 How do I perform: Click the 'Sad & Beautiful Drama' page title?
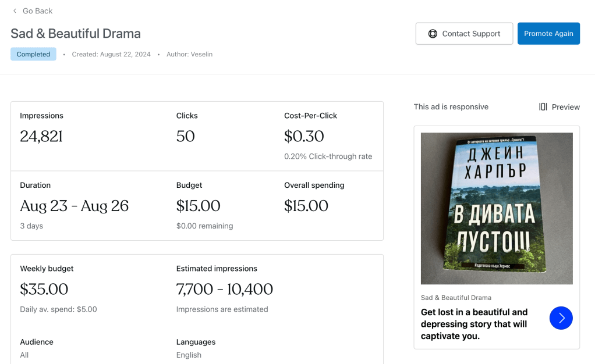(76, 33)
